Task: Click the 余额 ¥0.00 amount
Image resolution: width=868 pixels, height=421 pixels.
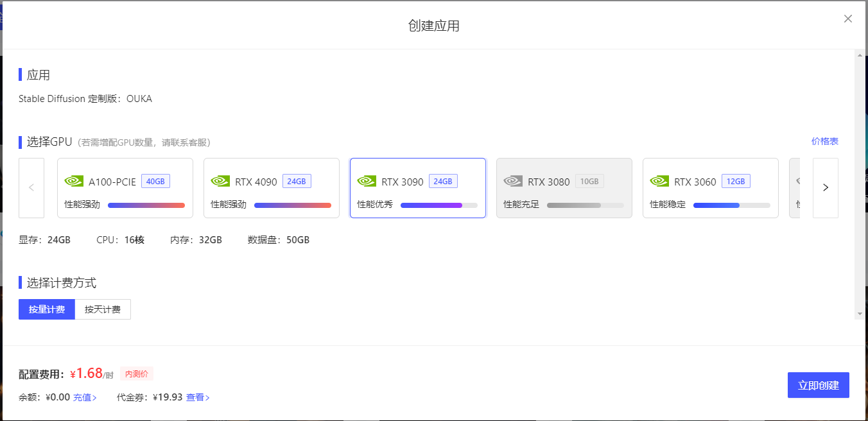Action: 58,397
